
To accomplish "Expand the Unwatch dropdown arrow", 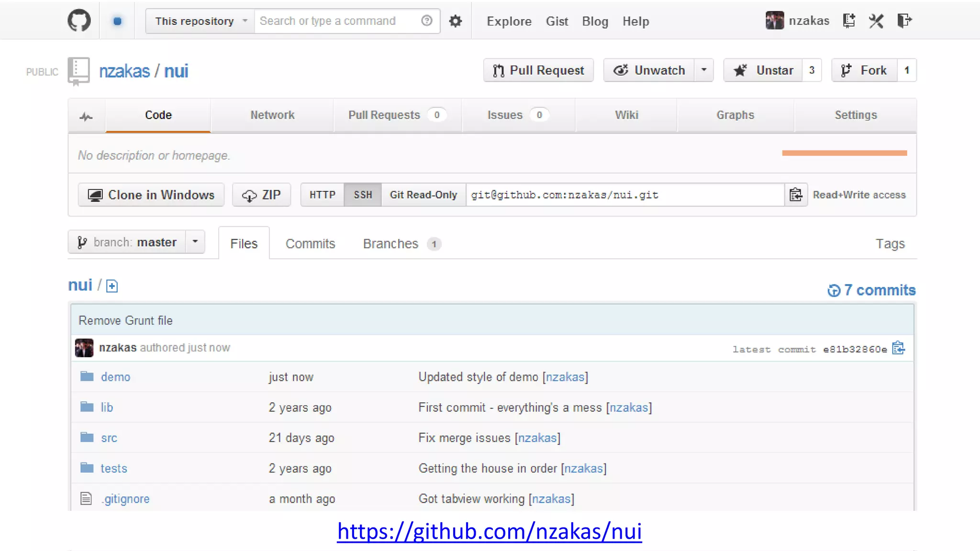I will tap(704, 70).
